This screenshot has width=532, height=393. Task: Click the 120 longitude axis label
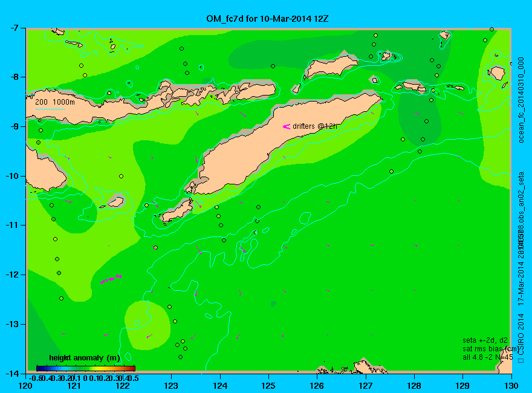point(26,386)
